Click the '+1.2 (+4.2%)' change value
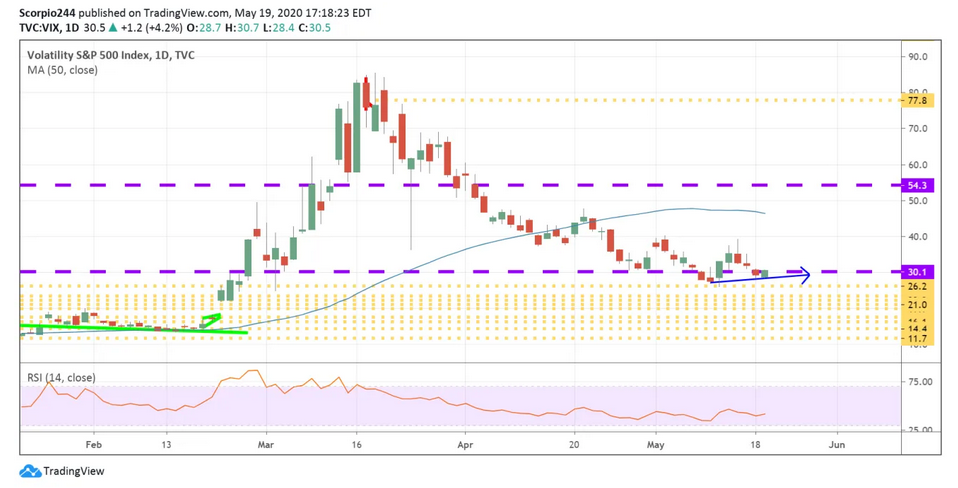958x488 pixels. click(154, 28)
